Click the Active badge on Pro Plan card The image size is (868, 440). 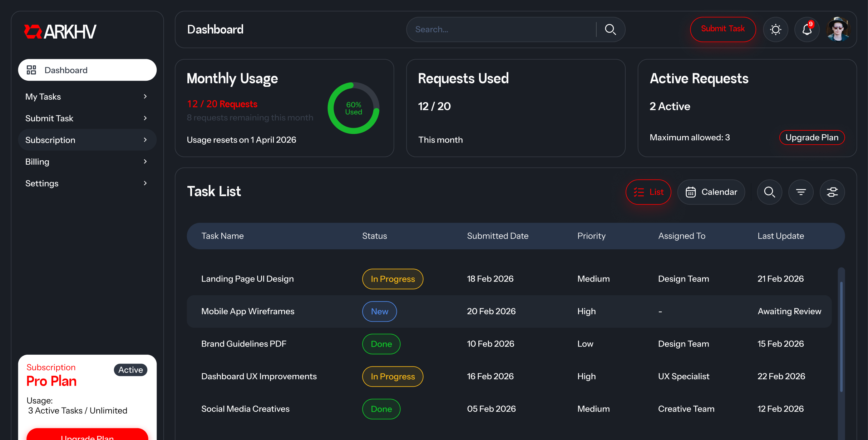pos(130,370)
